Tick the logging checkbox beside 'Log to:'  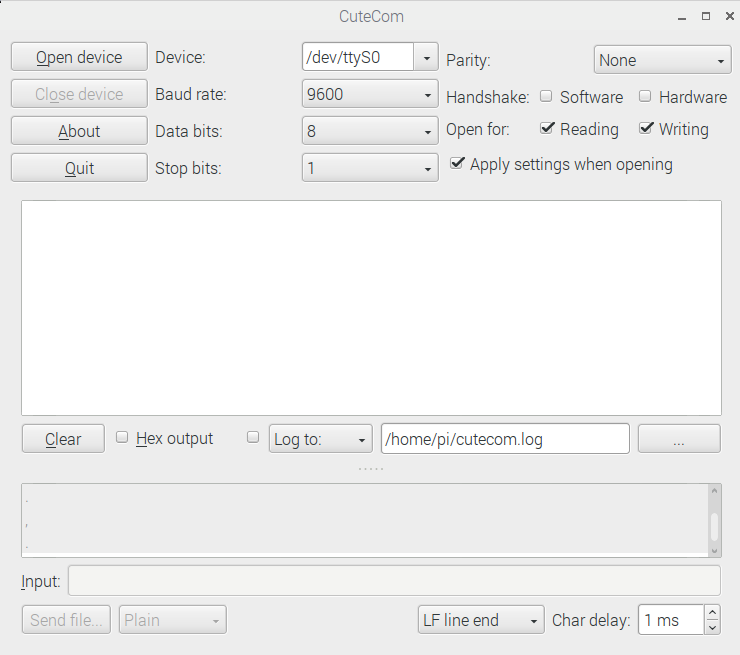click(253, 437)
